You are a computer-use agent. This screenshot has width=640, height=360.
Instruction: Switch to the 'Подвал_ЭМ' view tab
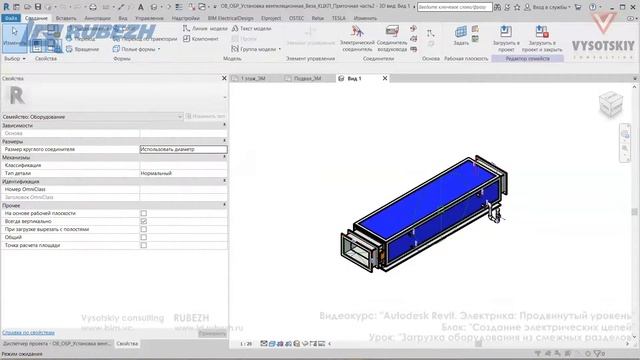[308, 78]
